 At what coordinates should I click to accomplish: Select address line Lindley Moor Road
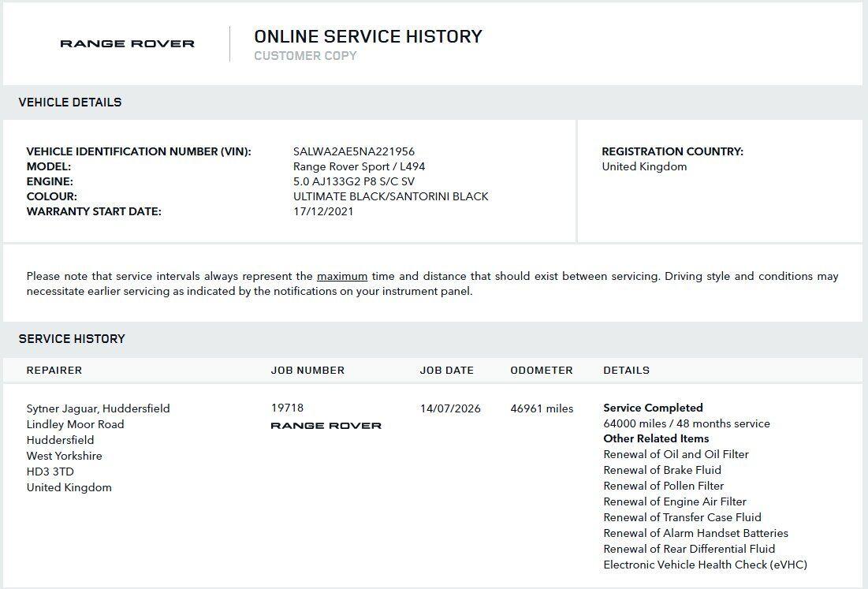pos(75,424)
